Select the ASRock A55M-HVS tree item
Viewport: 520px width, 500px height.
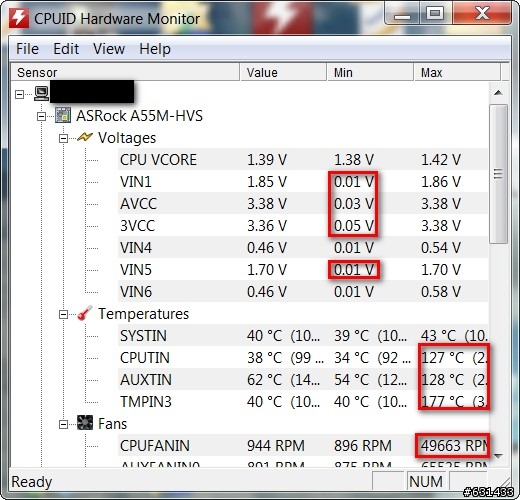click(x=139, y=116)
